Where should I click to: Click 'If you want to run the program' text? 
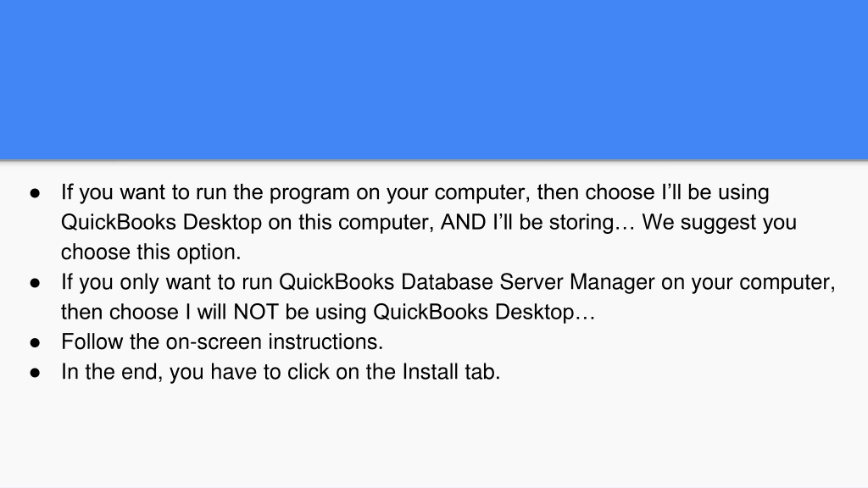coord(205,192)
